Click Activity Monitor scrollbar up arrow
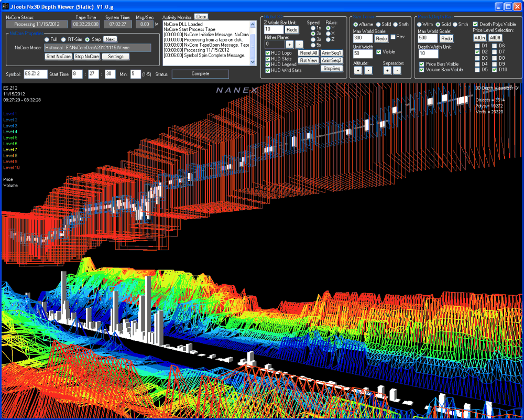Image resolution: width=524 pixels, height=420 pixels. [x=253, y=24]
